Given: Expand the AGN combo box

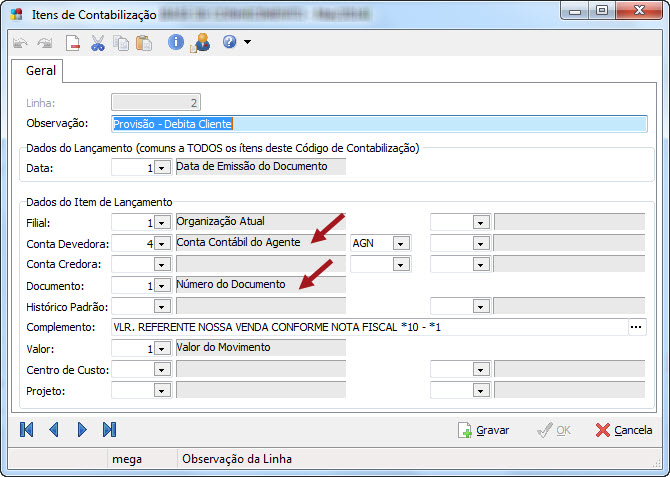Looking at the screenshot, I should [401, 243].
